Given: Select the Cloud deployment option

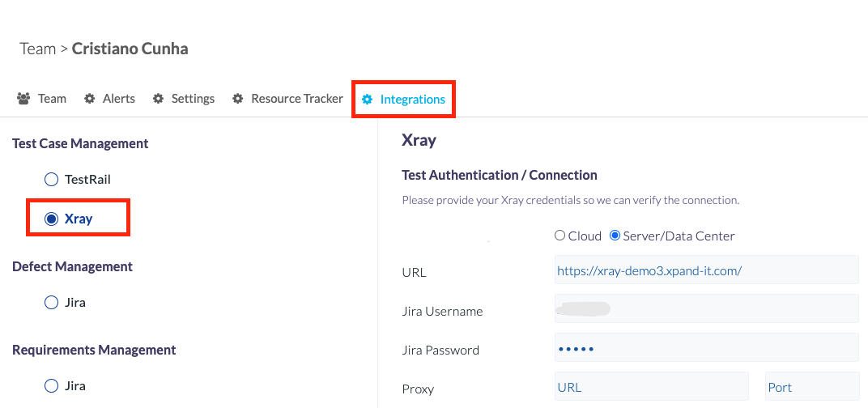Looking at the screenshot, I should (560, 236).
